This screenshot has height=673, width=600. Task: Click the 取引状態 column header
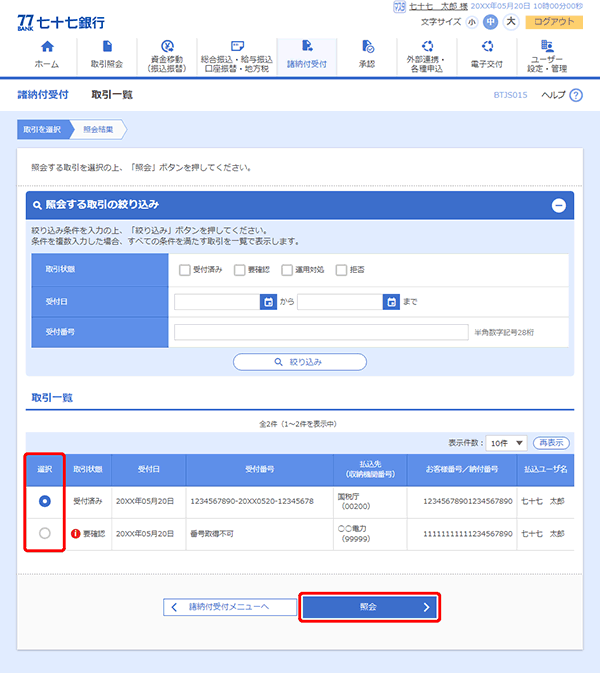pyautogui.click(x=88, y=470)
